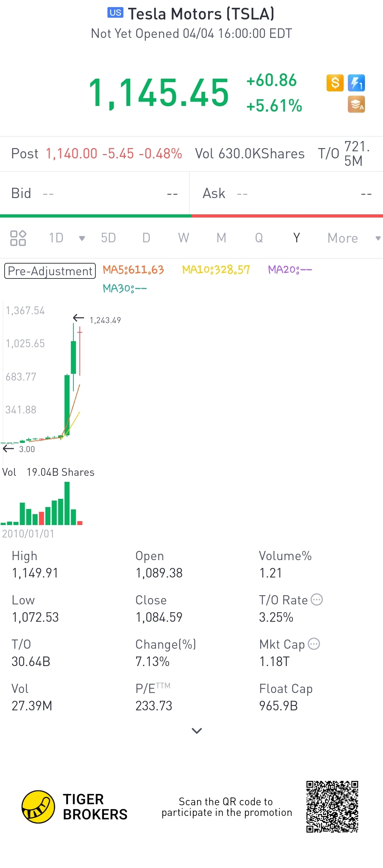
Task: Tap the T/O Rate 3.25% value
Action: point(276,617)
